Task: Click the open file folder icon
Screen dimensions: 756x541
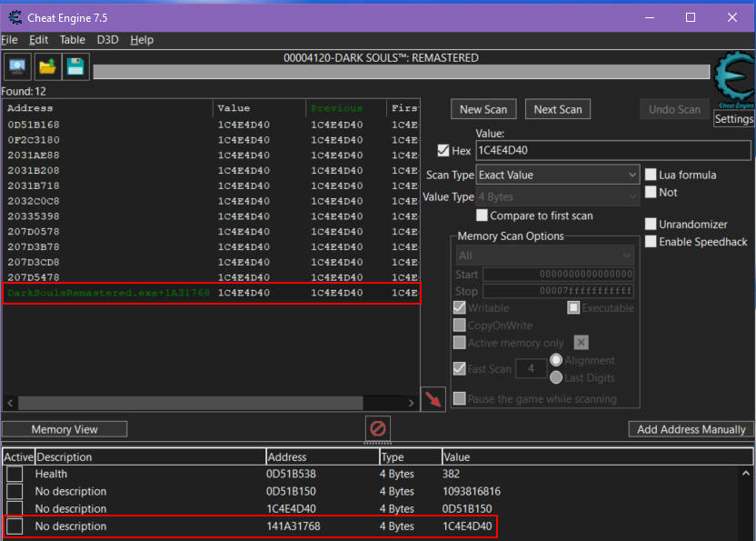Action: point(46,67)
